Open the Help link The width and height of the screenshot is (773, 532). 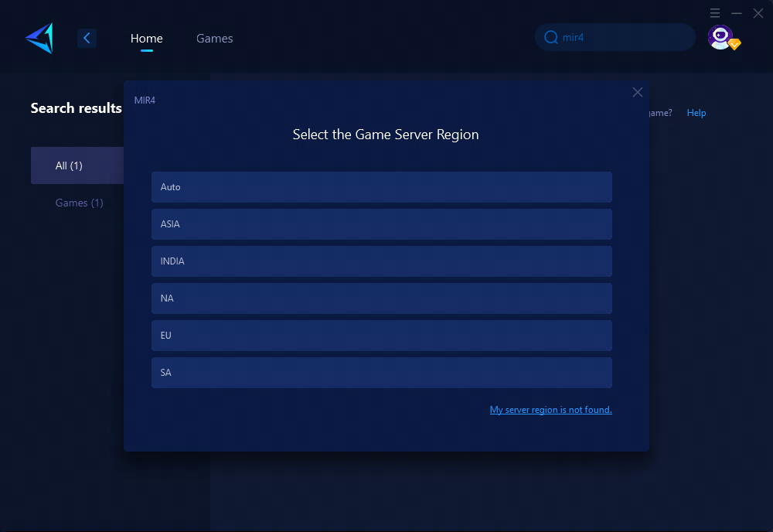[x=696, y=113]
